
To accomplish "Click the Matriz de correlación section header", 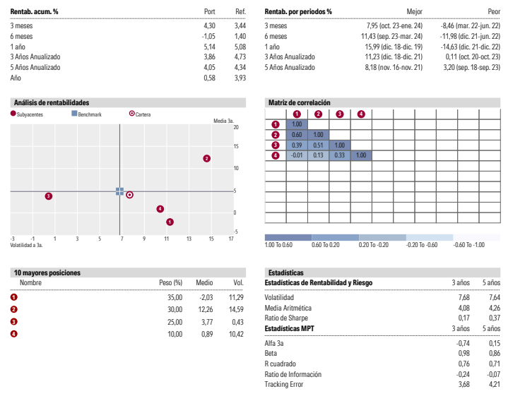I will pos(300,103).
